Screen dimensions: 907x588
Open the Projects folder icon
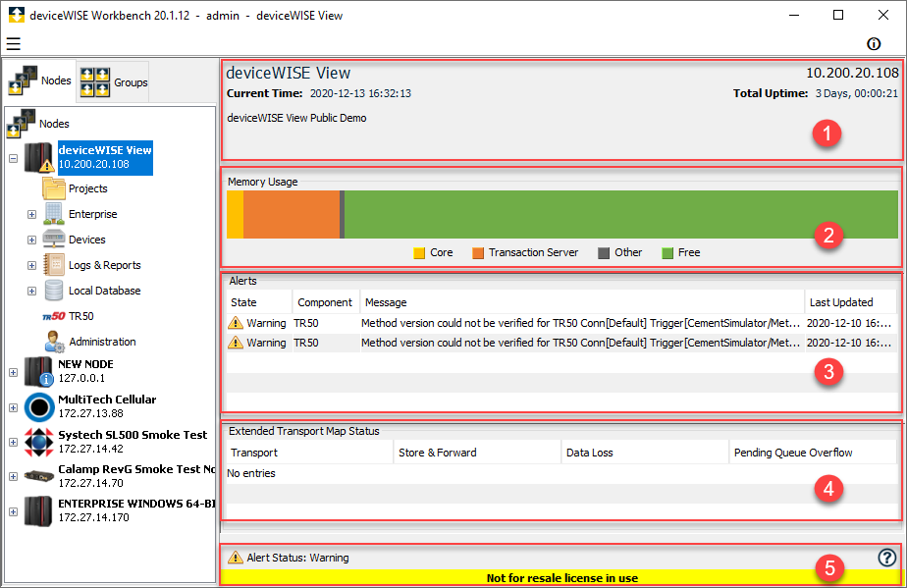click(x=54, y=188)
